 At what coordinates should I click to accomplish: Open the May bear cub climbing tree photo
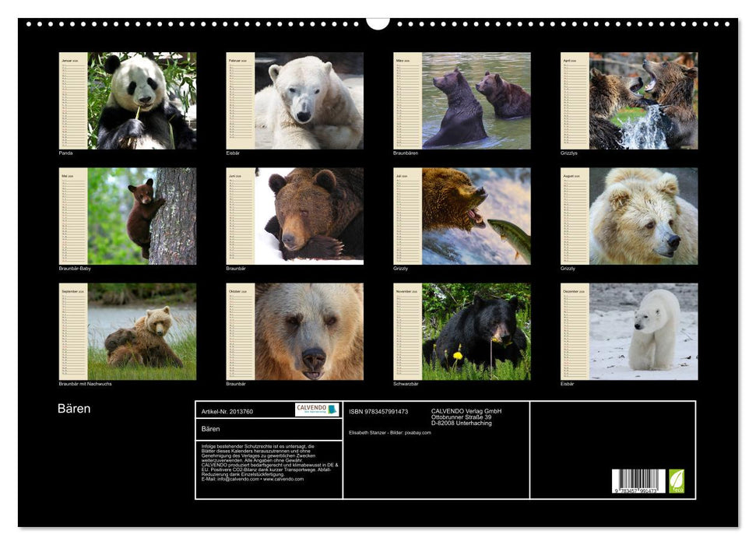tap(142, 216)
